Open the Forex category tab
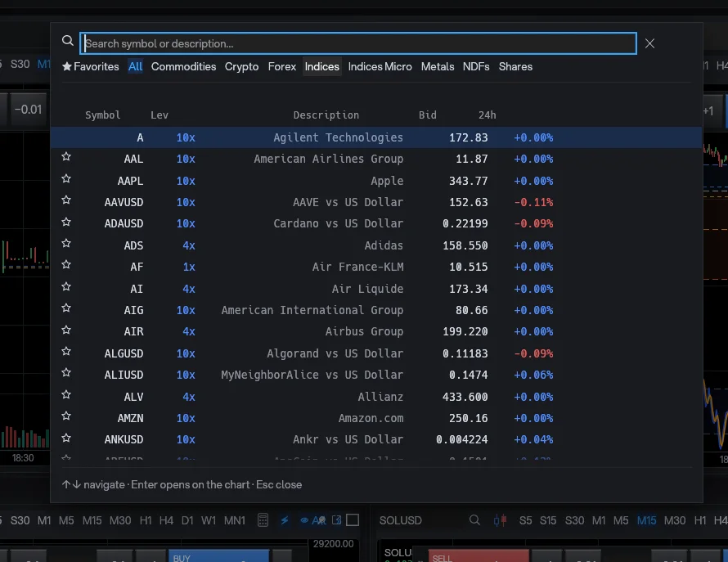The width and height of the screenshot is (728, 562). [282, 67]
